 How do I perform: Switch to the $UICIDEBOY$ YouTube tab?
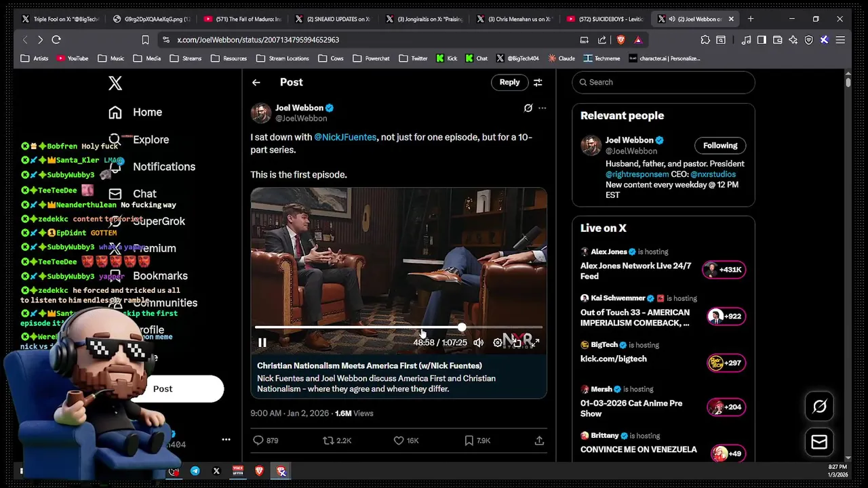(x=605, y=19)
